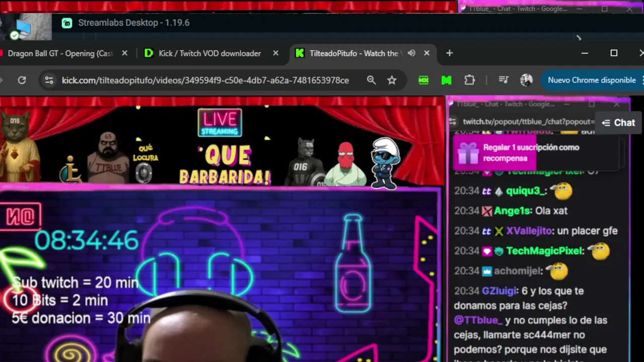Click the kick.com URL address bar
This screenshot has width=644, height=362.
point(205,80)
